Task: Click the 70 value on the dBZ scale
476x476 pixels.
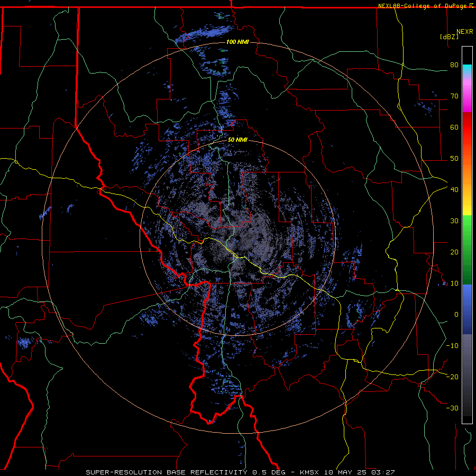Action: point(454,96)
